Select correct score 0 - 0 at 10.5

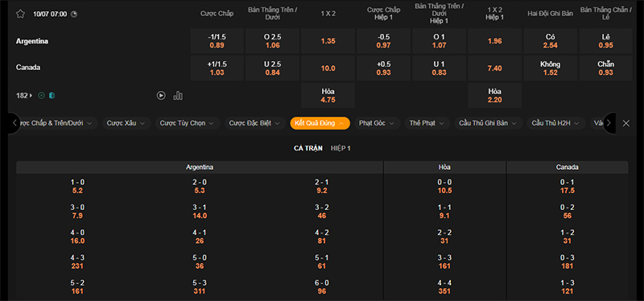tap(445, 187)
